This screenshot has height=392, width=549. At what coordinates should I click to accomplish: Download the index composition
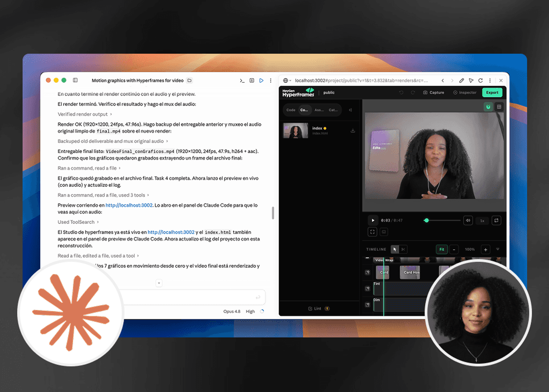pyautogui.click(x=353, y=131)
